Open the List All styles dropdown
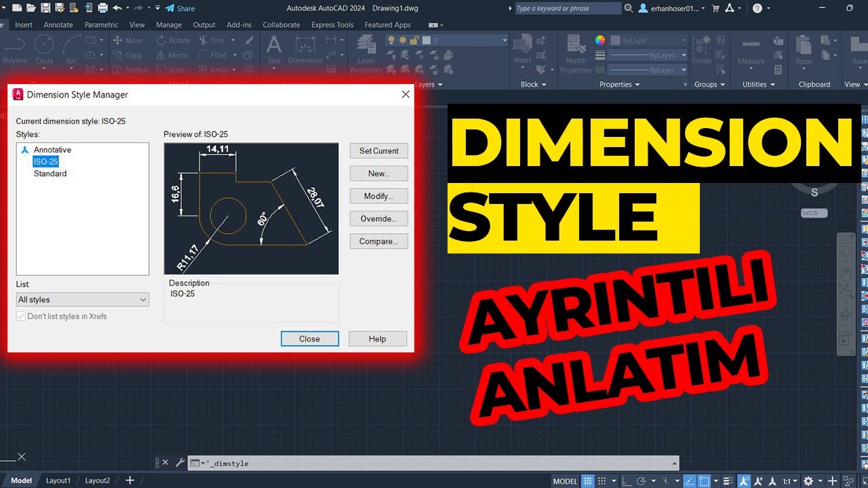The image size is (868, 488). (x=83, y=300)
